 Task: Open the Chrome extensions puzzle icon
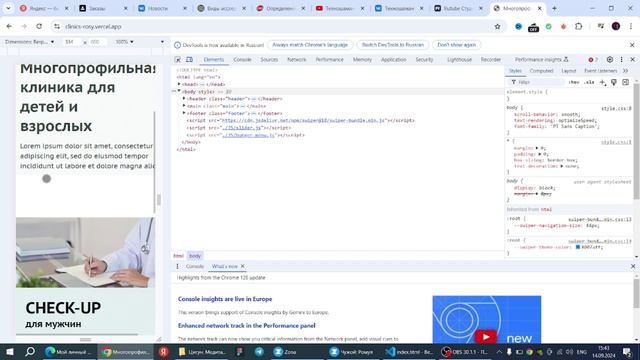coord(578,27)
